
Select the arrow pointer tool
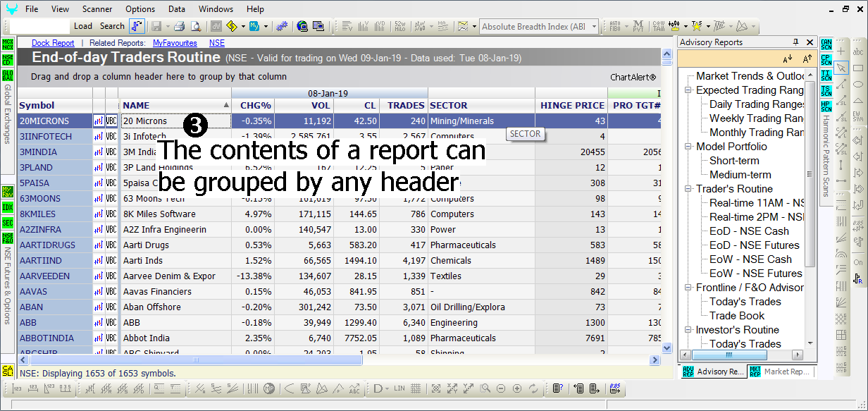coord(841,68)
